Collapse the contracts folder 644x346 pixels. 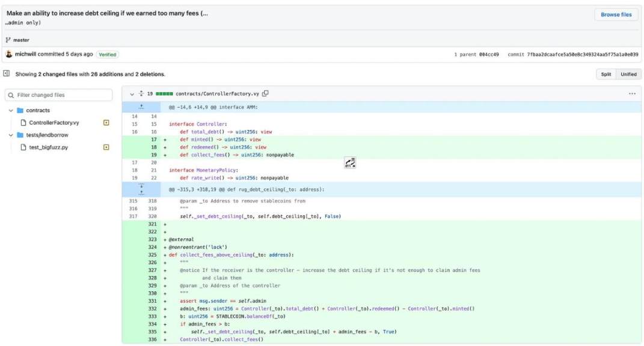pyautogui.click(x=11, y=110)
